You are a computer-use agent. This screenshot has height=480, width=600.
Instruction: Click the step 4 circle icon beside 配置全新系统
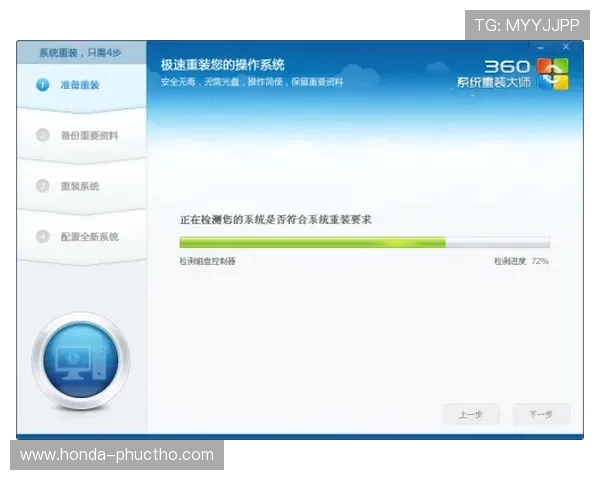pos(42,237)
